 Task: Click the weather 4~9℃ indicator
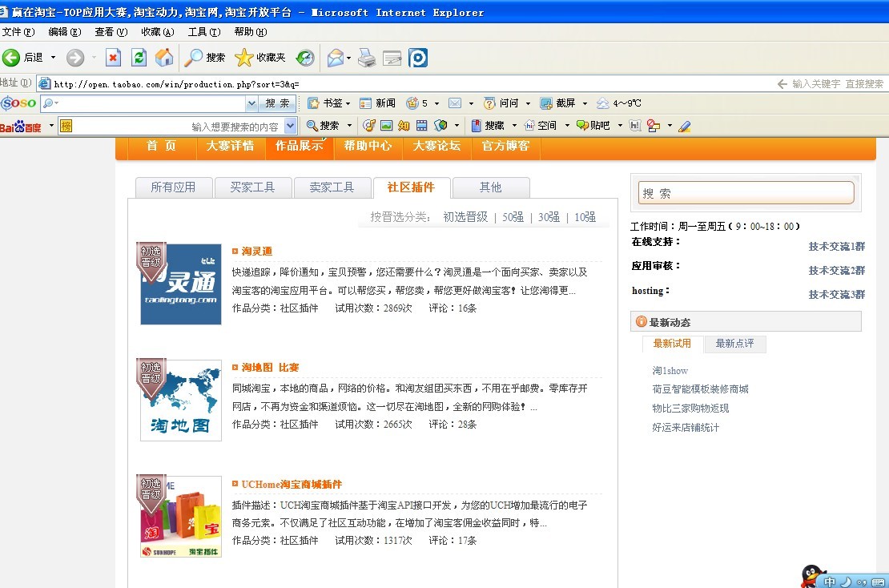[x=619, y=103]
